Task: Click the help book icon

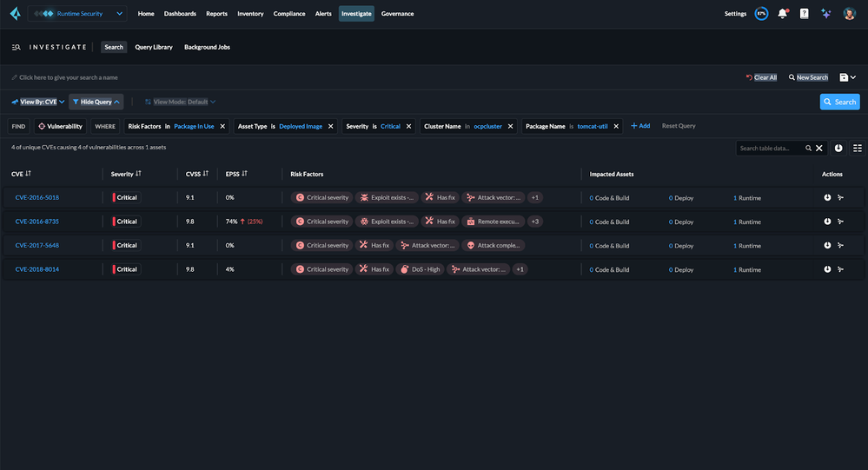Action: click(804, 14)
